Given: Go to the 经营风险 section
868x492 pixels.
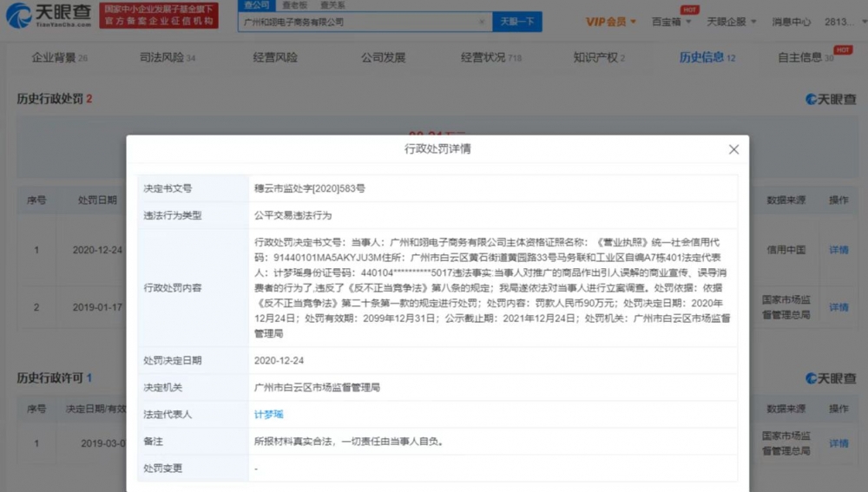Looking at the screenshot, I should click(275, 57).
